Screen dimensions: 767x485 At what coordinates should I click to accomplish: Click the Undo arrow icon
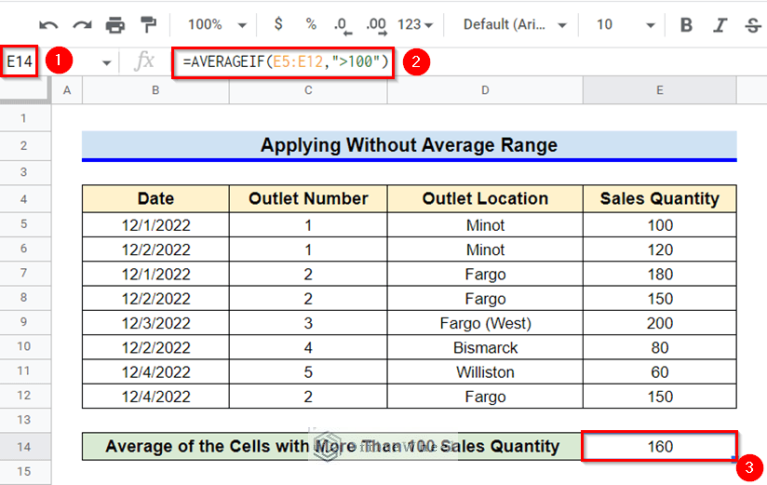coord(48,25)
